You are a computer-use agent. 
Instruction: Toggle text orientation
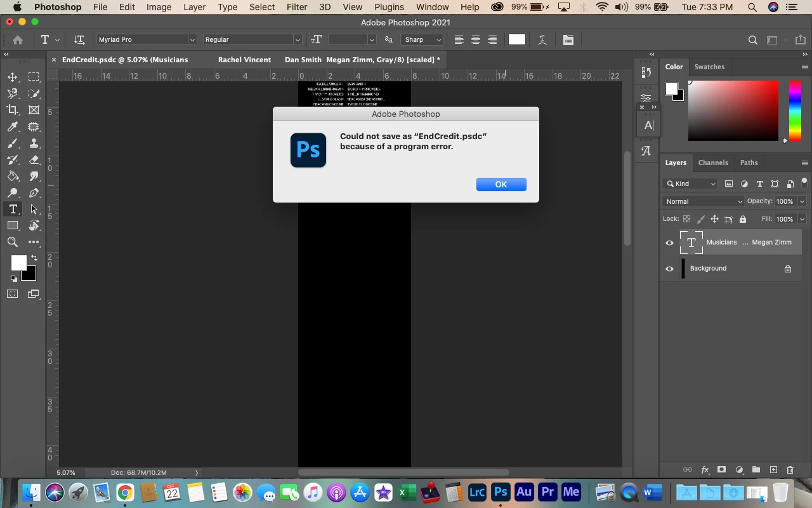[x=79, y=39]
